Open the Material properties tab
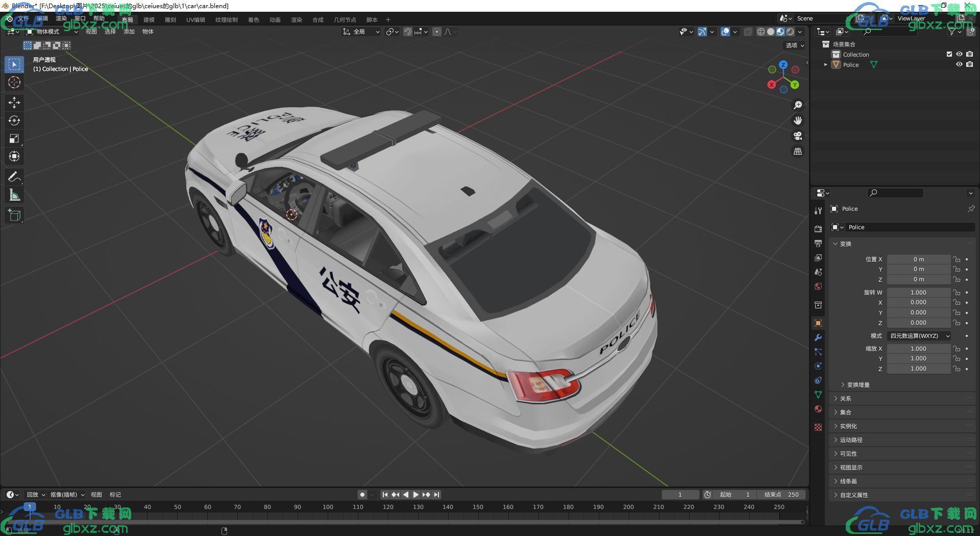Screen dimensions: 980x536 (x=818, y=409)
